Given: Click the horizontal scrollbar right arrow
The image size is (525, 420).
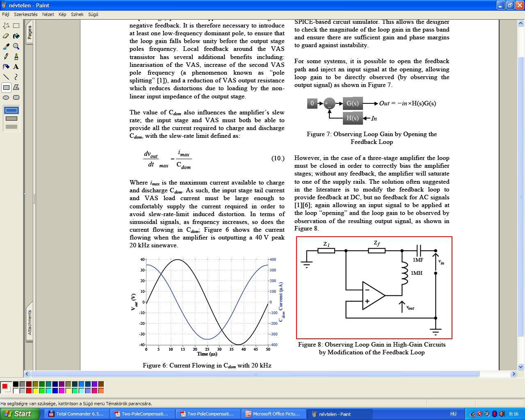Looking at the screenshot, I should (514, 374).
